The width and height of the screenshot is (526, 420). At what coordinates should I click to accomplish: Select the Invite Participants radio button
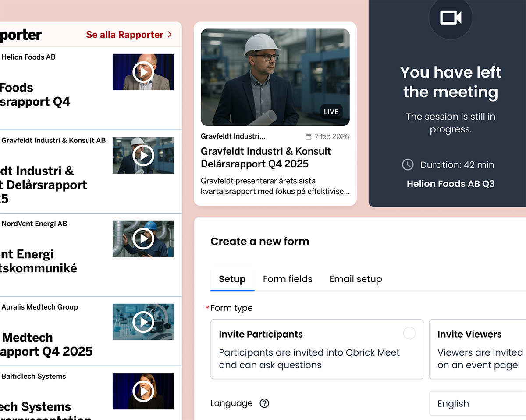pyautogui.click(x=409, y=334)
